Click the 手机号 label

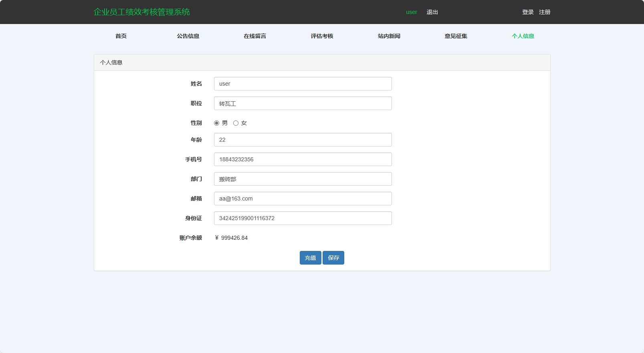[x=194, y=159]
